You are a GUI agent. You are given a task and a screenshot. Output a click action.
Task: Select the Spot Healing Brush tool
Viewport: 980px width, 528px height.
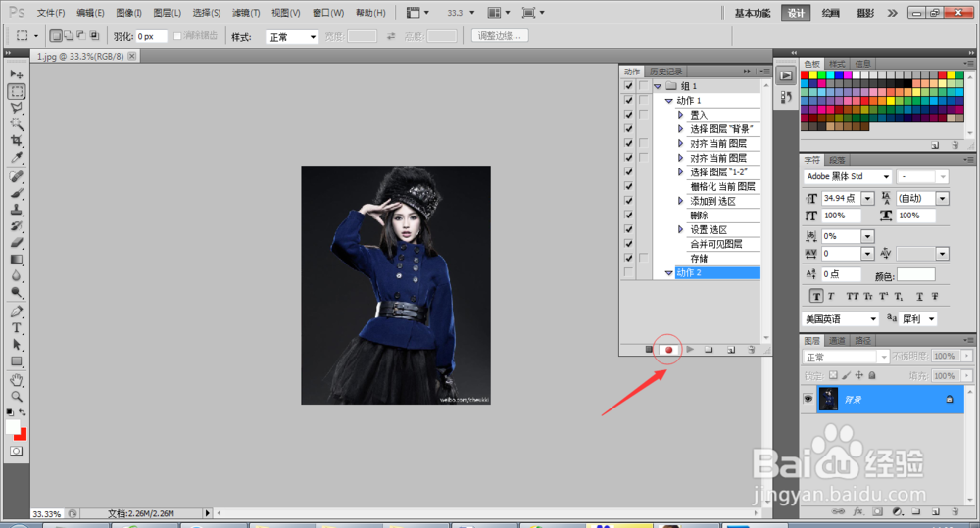click(x=17, y=177)
